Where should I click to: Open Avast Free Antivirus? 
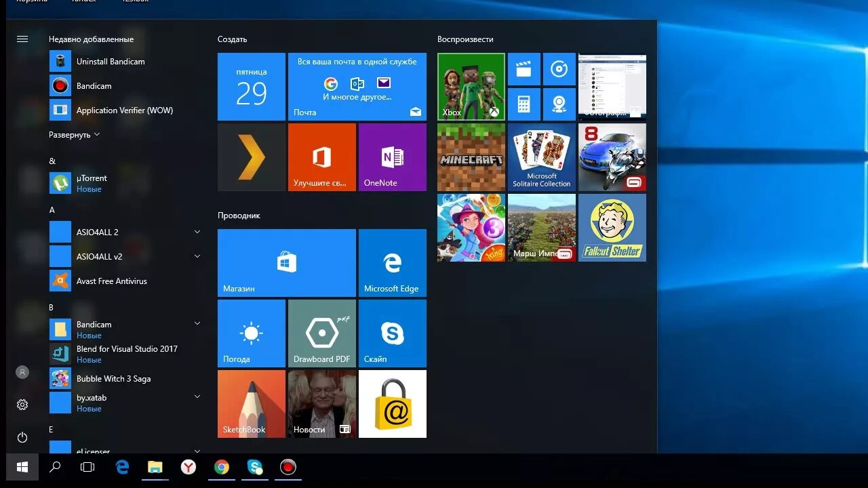coord(126,281)
